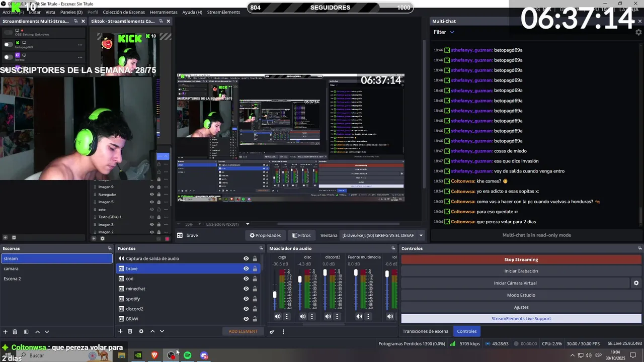Click Stop Streaming button
Image resolution: width=644 pixels, height=362 pixels.
click(x=521, y=259)
